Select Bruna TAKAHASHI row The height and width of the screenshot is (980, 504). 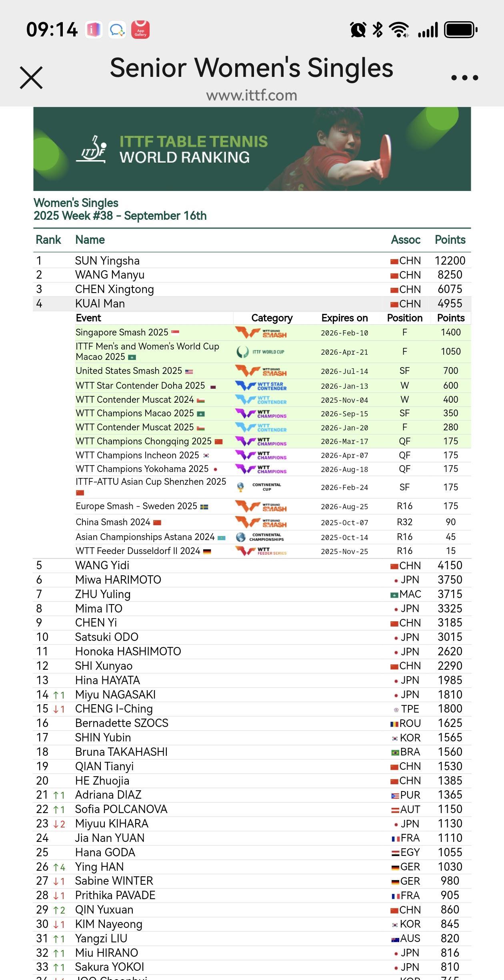tap(252, 752)
